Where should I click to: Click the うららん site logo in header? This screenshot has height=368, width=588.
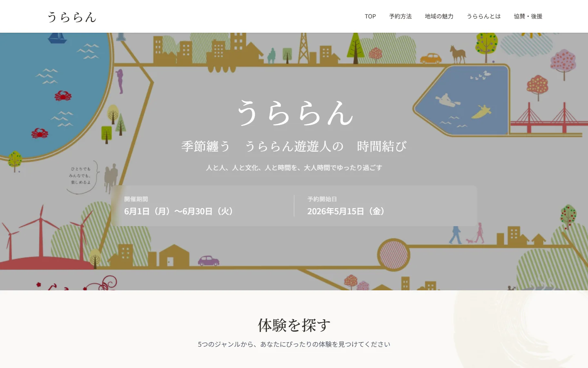71,16
